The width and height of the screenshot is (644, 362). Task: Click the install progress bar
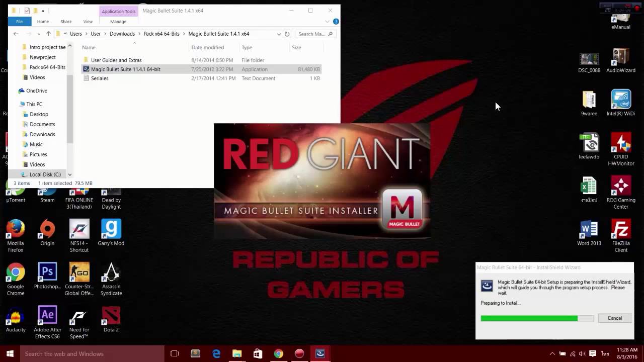pyautogui.click(x=537, y=318)
